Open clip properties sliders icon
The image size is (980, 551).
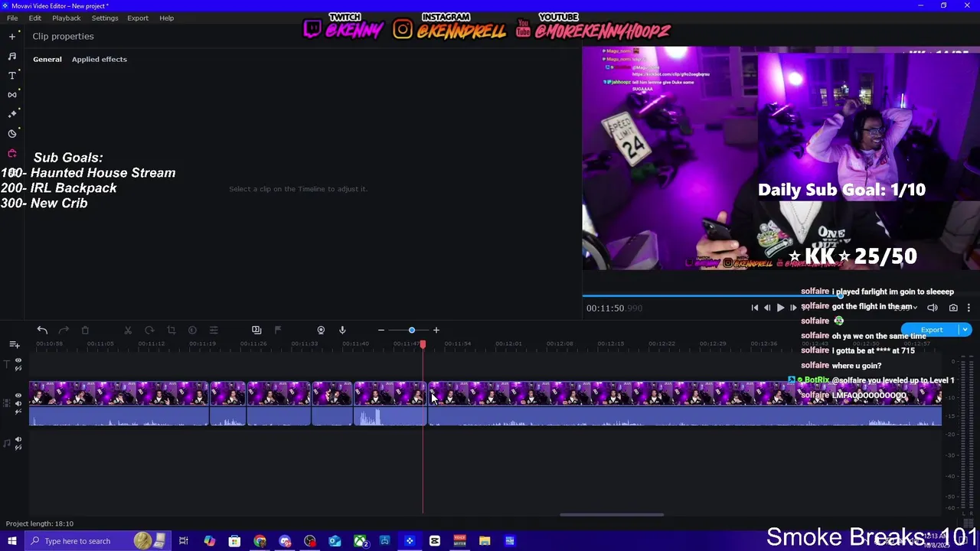tap(214, 330)
